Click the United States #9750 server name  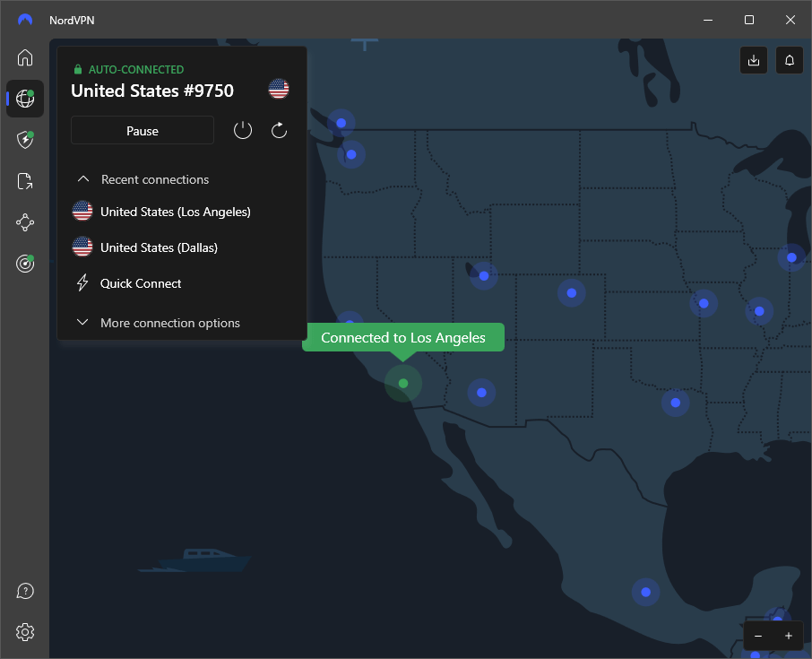[152, 91]
